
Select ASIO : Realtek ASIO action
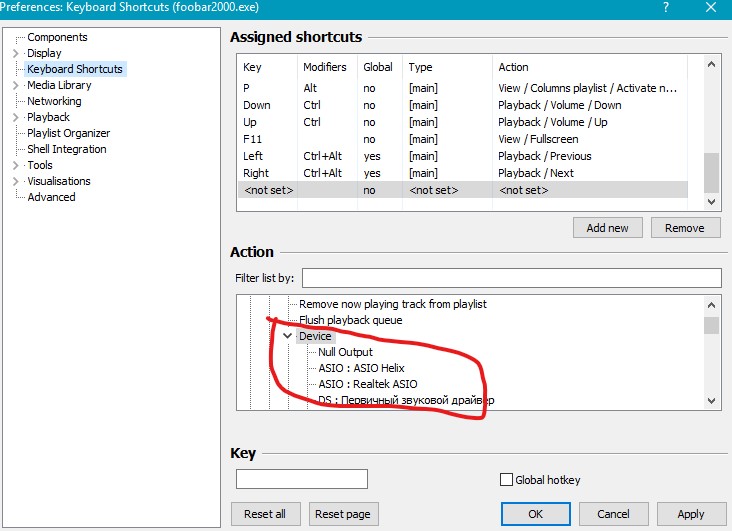pyautogui.click(x=367, y=384)
